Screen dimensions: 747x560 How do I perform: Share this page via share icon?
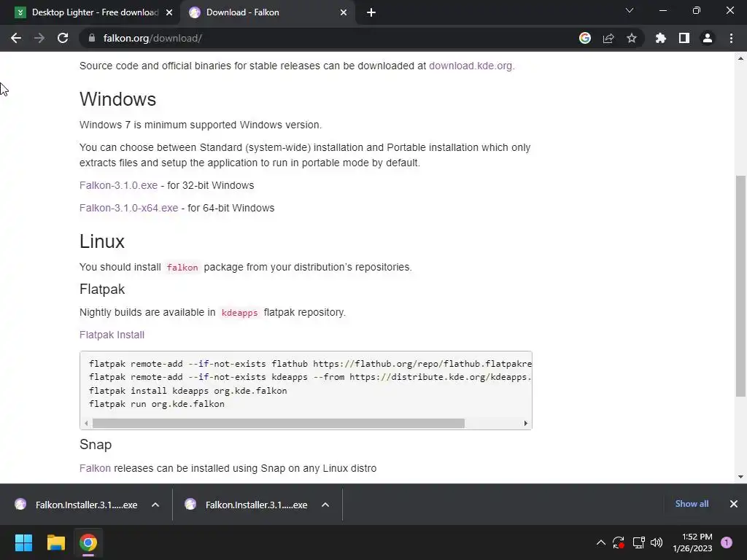point(608,38)
